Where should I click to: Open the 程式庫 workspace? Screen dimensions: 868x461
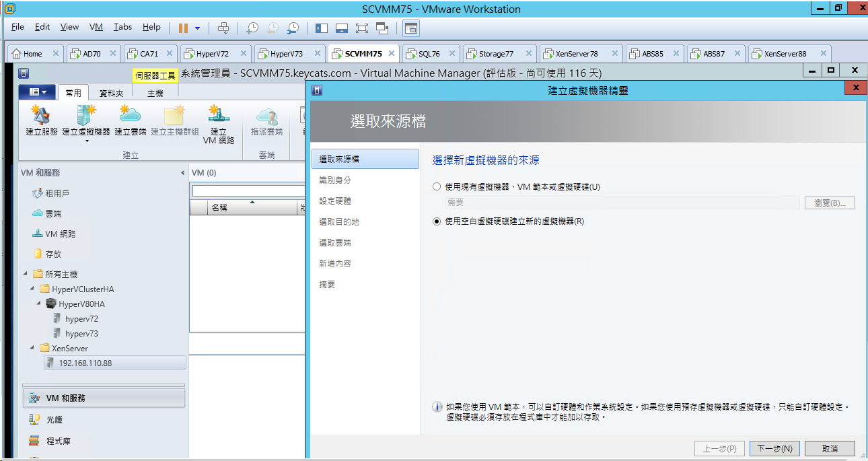104,441
